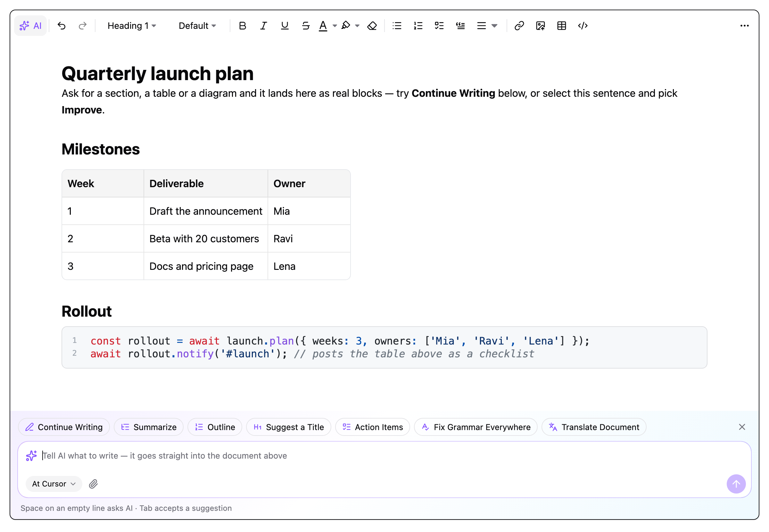Insert a bulleted list

tap(397, 26)
